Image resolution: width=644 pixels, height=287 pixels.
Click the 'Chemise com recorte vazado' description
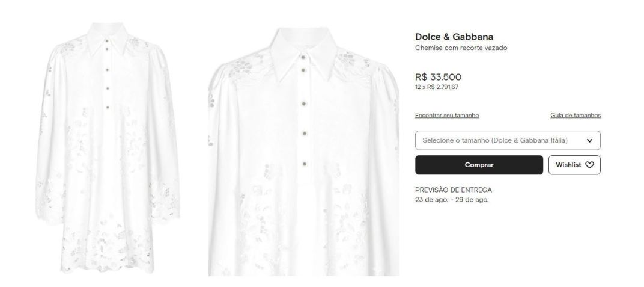coord(461,48)
